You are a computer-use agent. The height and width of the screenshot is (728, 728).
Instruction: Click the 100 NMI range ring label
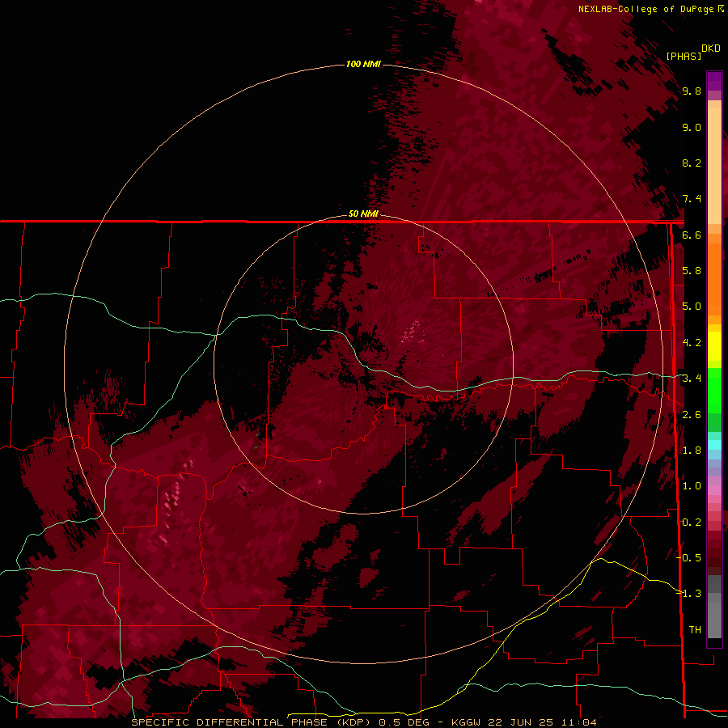(363, 64)
